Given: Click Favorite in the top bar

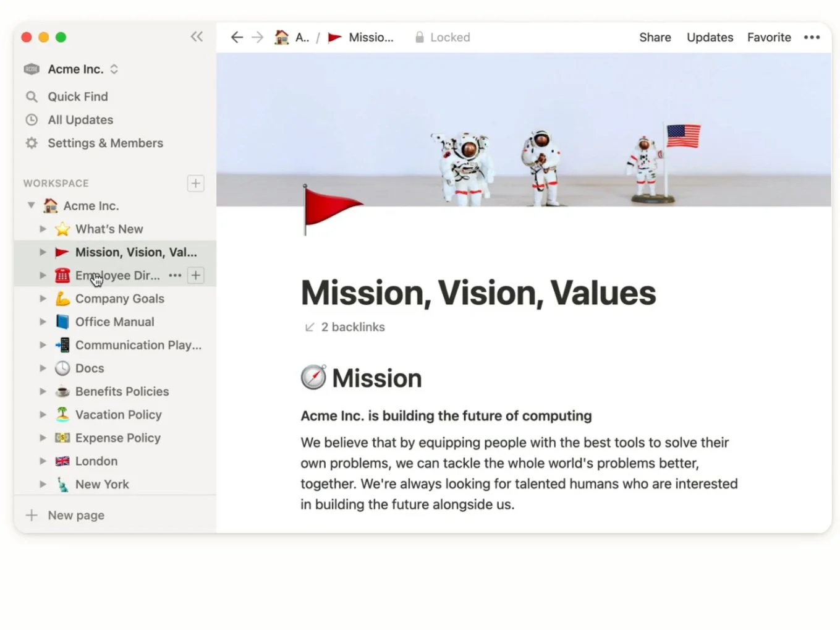Looking at the screenshot, I should coord(769,37).
